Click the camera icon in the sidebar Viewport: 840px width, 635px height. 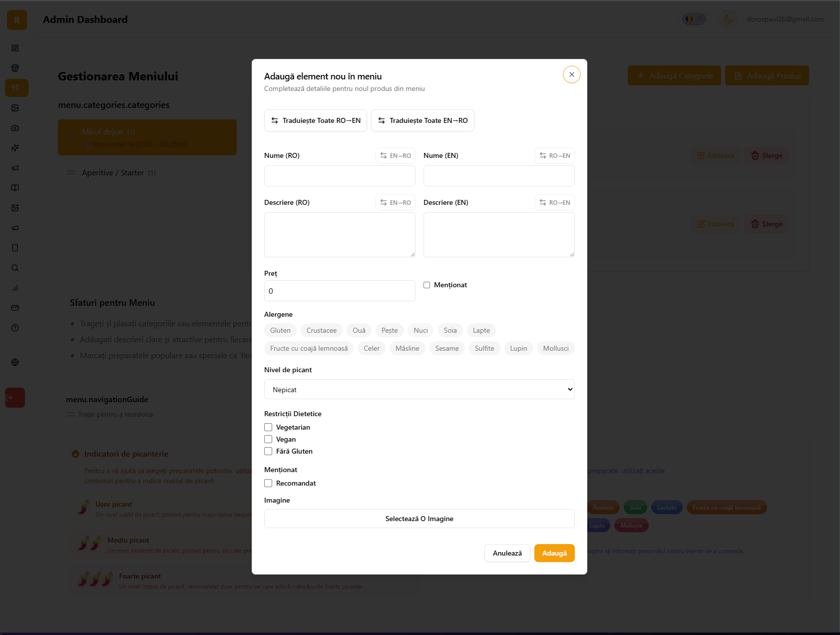(15, 128)
